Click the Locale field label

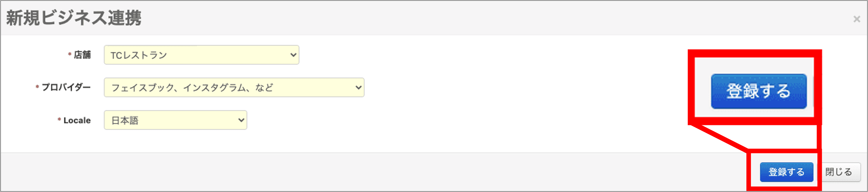coord(77,121)
